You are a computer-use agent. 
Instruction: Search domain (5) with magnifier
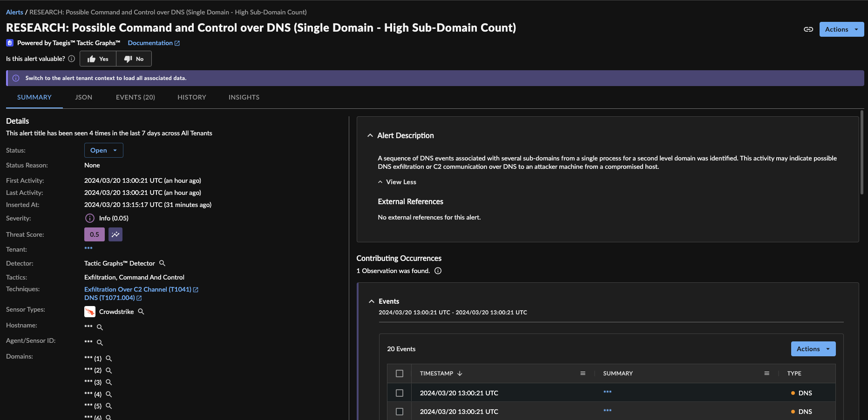tap(108, 406)
